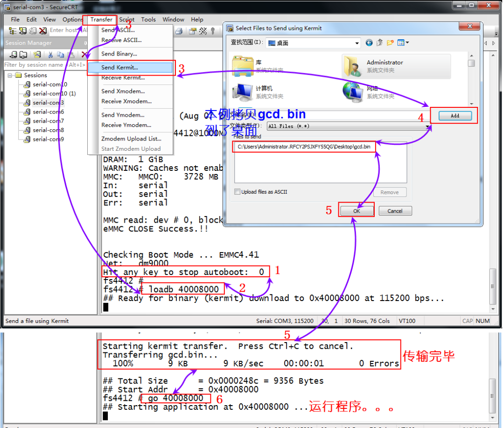Toggle Upload files as ASCII checkbox

click(237, 192)
